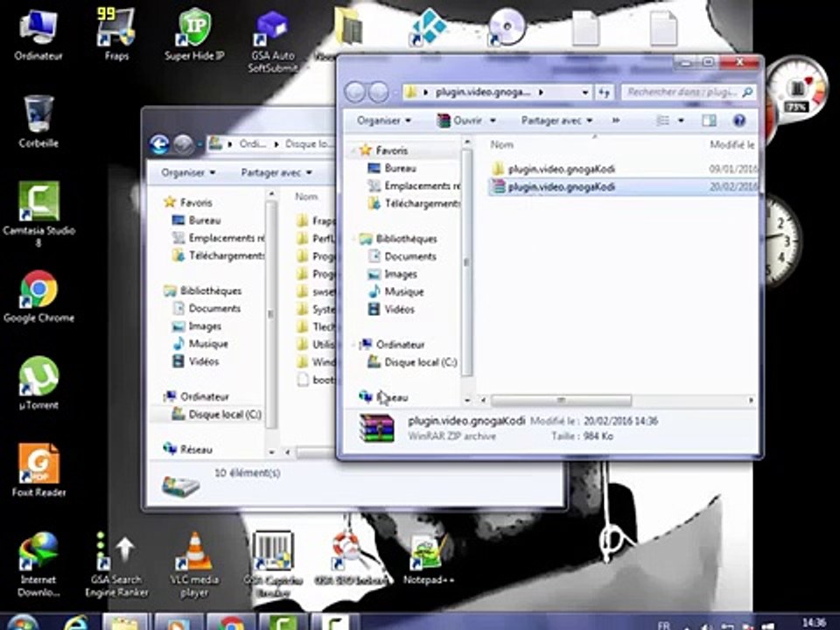The height and width of the screenshot is (630, 840).
Task: Open the µTorrent desktop shortcut
Action: [x=38, y=383]
